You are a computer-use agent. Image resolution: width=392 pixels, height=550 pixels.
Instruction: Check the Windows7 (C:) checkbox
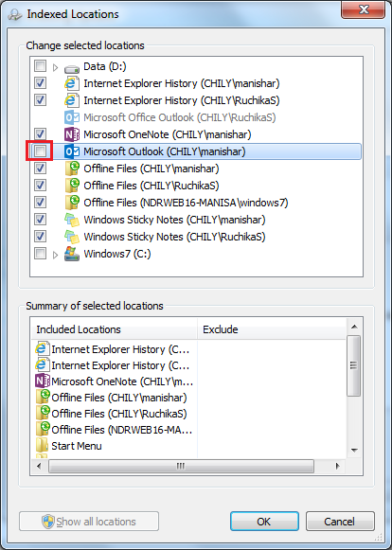[40, 254]
